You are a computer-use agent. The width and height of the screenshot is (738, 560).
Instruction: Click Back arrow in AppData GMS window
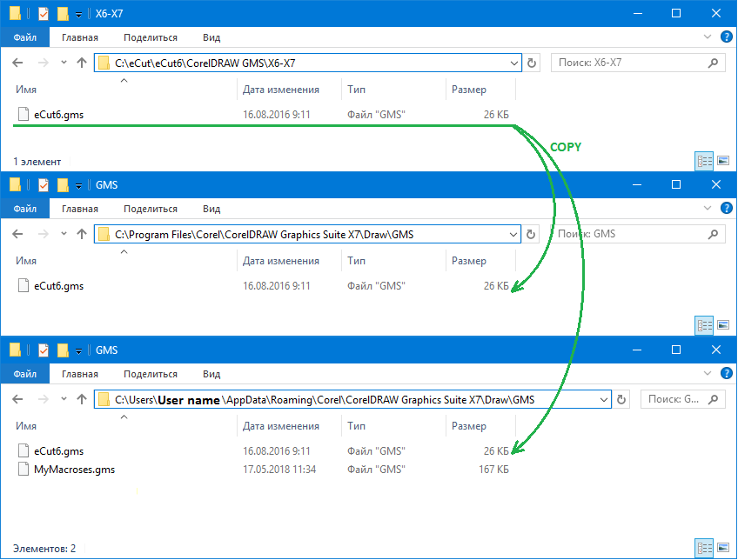(17, 399)
